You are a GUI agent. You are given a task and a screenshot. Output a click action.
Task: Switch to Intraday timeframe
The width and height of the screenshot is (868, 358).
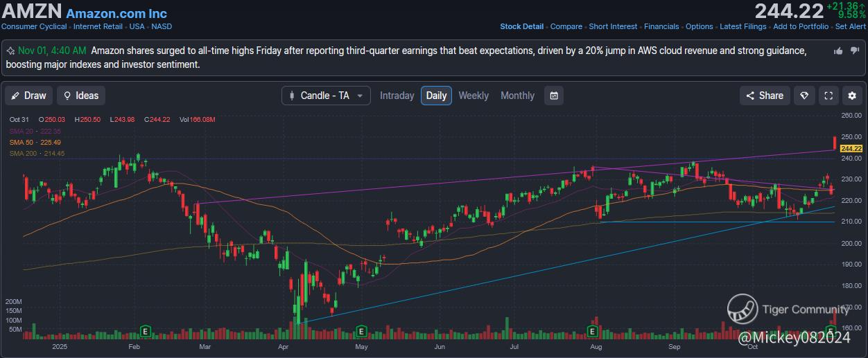click(397, 96)
